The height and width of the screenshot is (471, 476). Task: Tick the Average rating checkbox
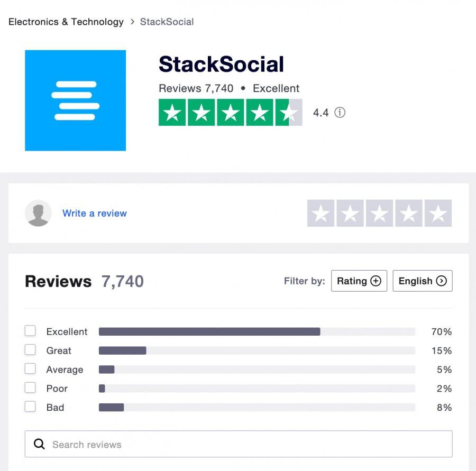pos(30,369)
